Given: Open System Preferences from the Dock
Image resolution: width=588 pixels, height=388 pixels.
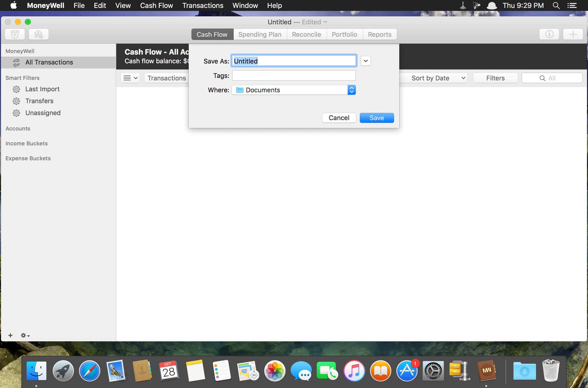Looking at the screenshot, I should 433,371.
